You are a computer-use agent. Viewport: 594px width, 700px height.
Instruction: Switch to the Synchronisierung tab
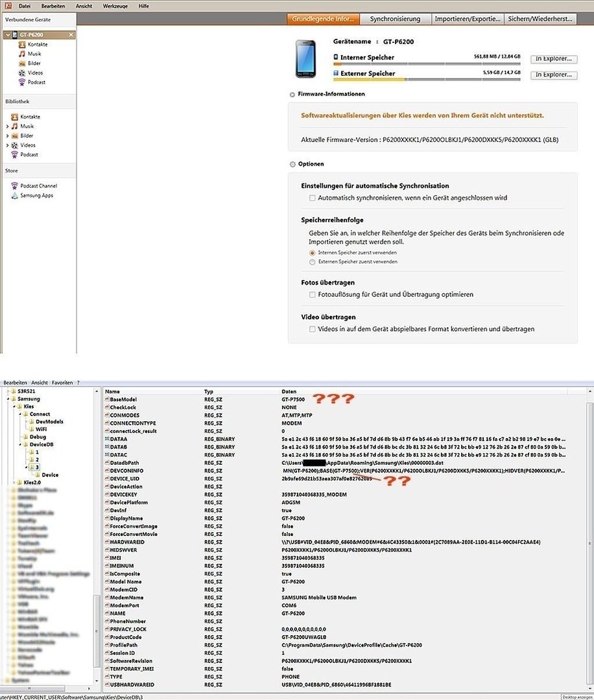pos(395,19)
